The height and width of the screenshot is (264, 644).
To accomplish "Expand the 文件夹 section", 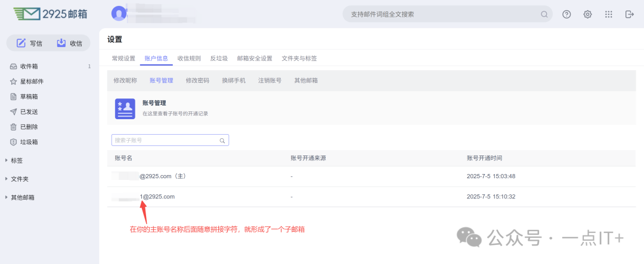I will (17, 179).
